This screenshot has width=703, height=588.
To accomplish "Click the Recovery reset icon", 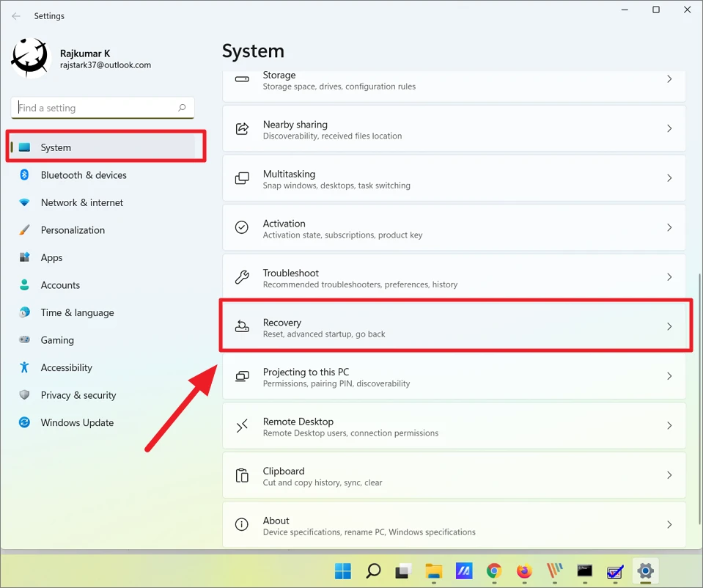I will (242, 327).
